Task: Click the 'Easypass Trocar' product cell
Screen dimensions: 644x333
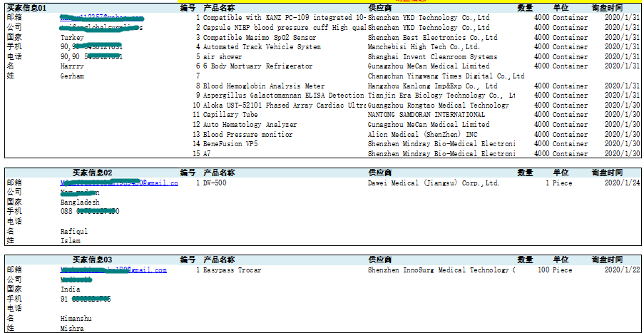Action: (232, 270)
